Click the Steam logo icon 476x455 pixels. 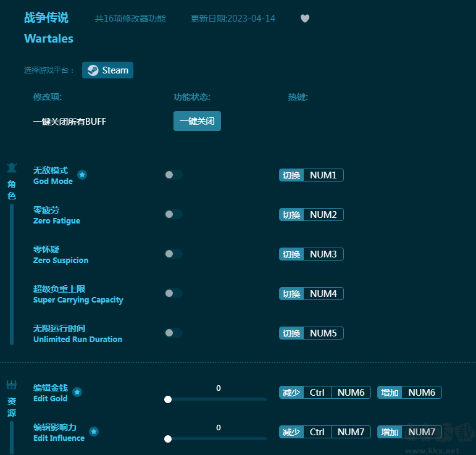[93, 70]
